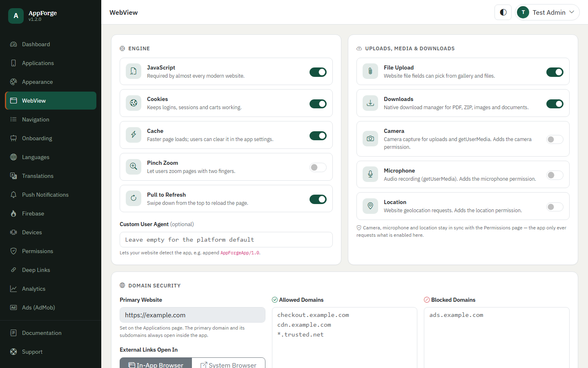The height and width of the screenshot is (368, 588).
Task: Toggle dark mode with the theme icon
Action: click(x=503, y=12)
